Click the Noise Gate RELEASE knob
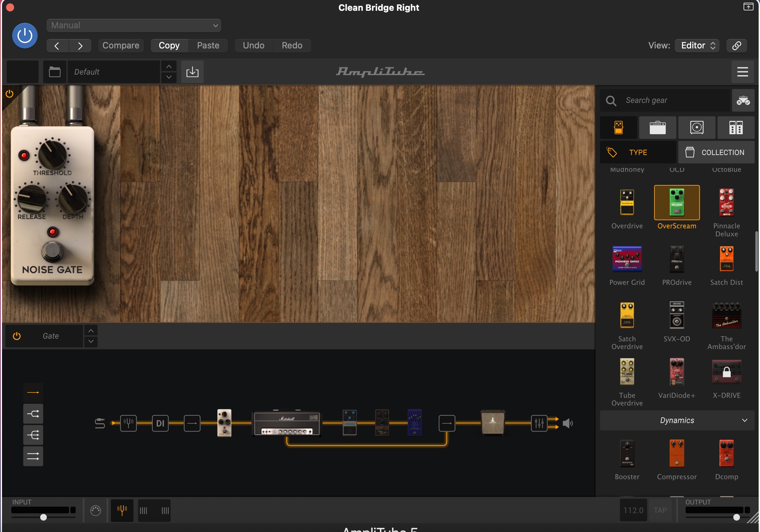Viewport: 760px width, 532px height. 32,198
